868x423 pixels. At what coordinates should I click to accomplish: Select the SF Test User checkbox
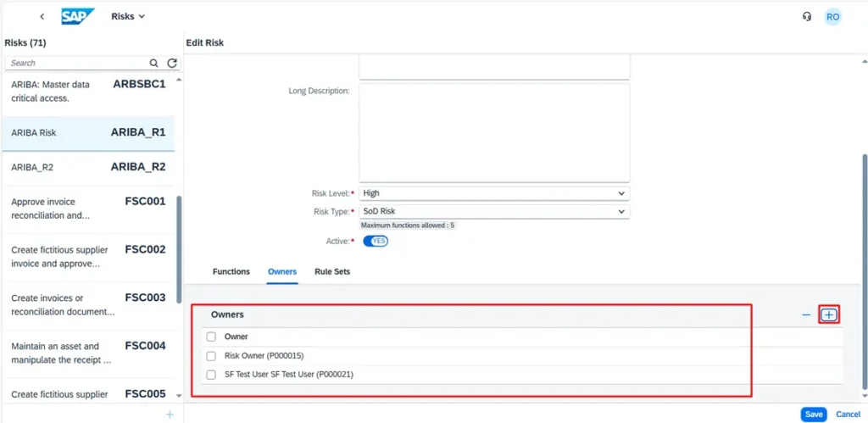tap(211, 374)
